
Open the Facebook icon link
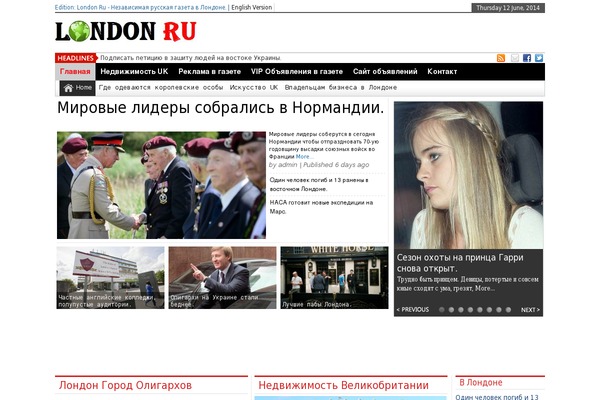[527, 58]
